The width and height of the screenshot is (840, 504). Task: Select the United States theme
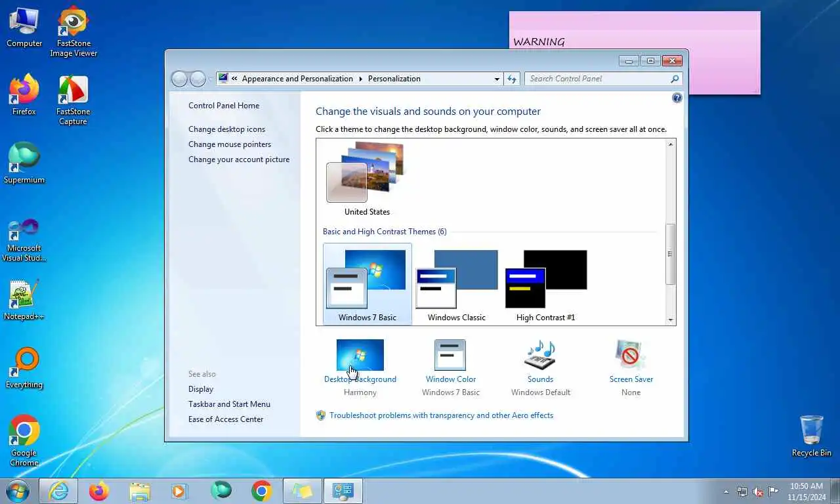click(367, 178)
